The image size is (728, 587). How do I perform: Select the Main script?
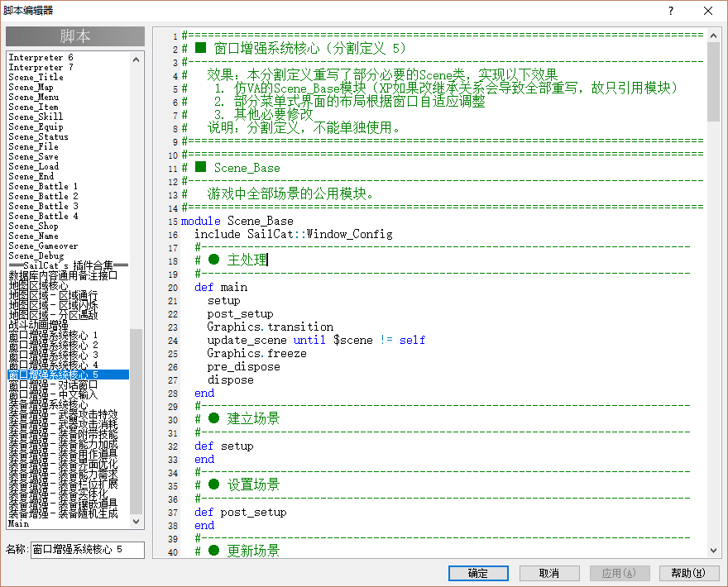coord(18,523)
